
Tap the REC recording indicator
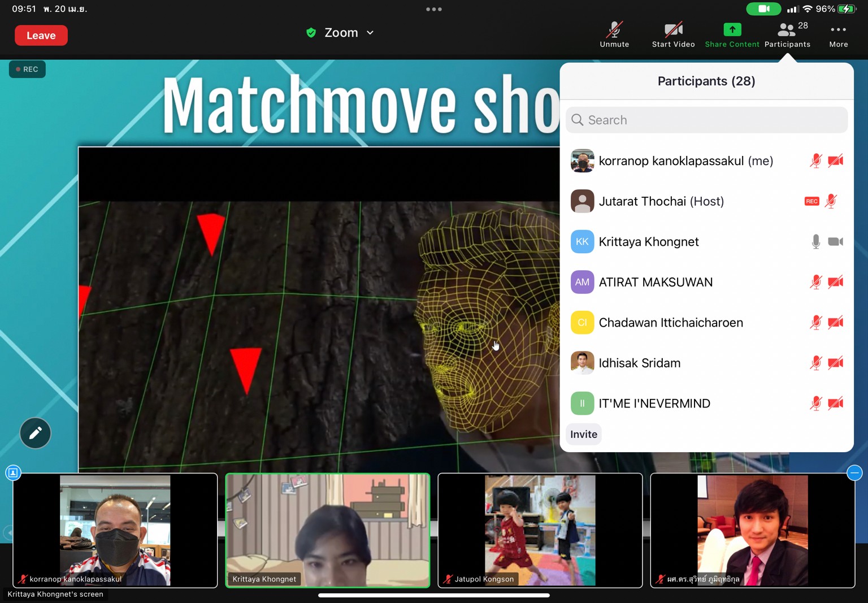point(27,69)
